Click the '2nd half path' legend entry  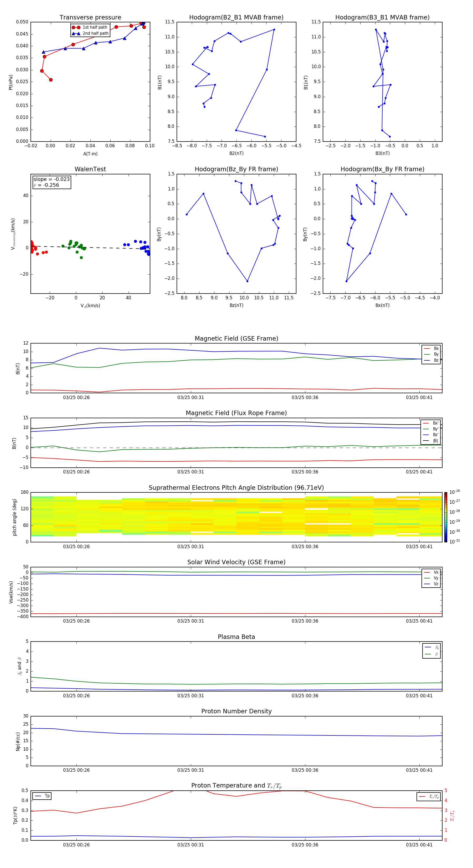[x=91, y=33]
